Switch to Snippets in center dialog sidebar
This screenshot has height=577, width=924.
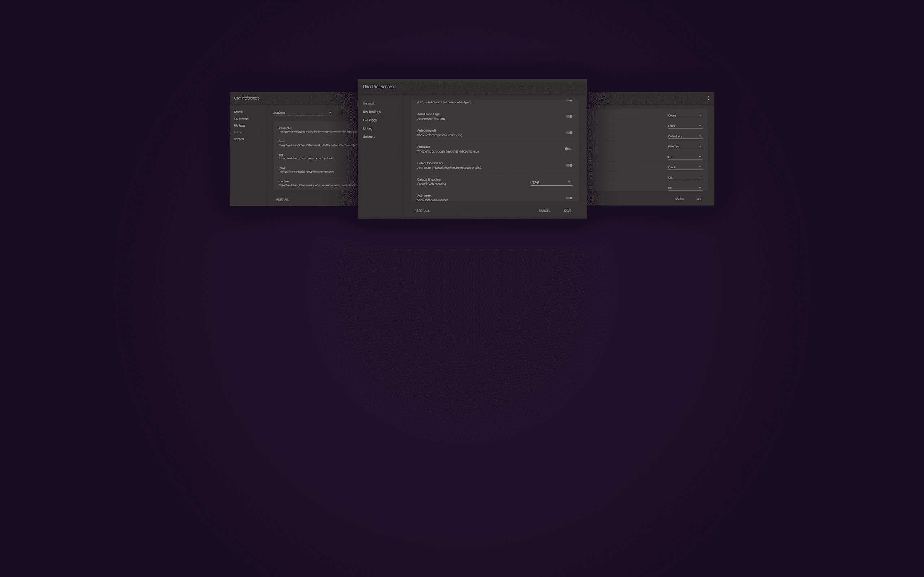tap(369, 137)
